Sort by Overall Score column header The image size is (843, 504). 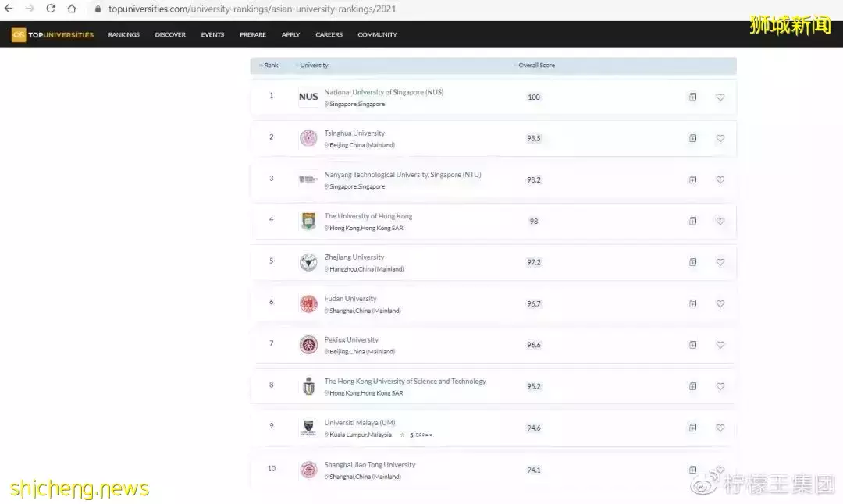(x=536, y=66)
